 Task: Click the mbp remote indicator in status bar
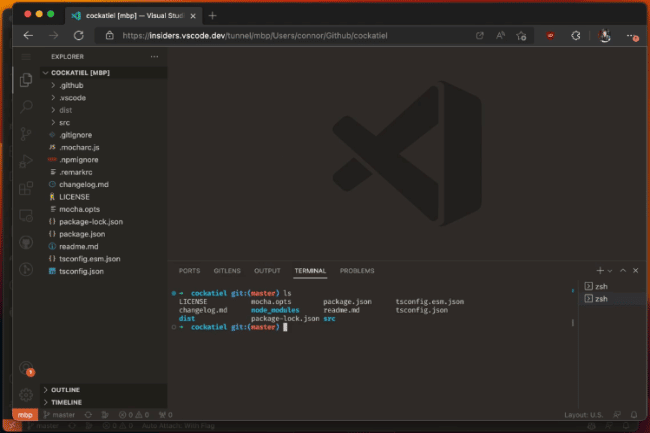pyautogui.click(x=25, y=415)
